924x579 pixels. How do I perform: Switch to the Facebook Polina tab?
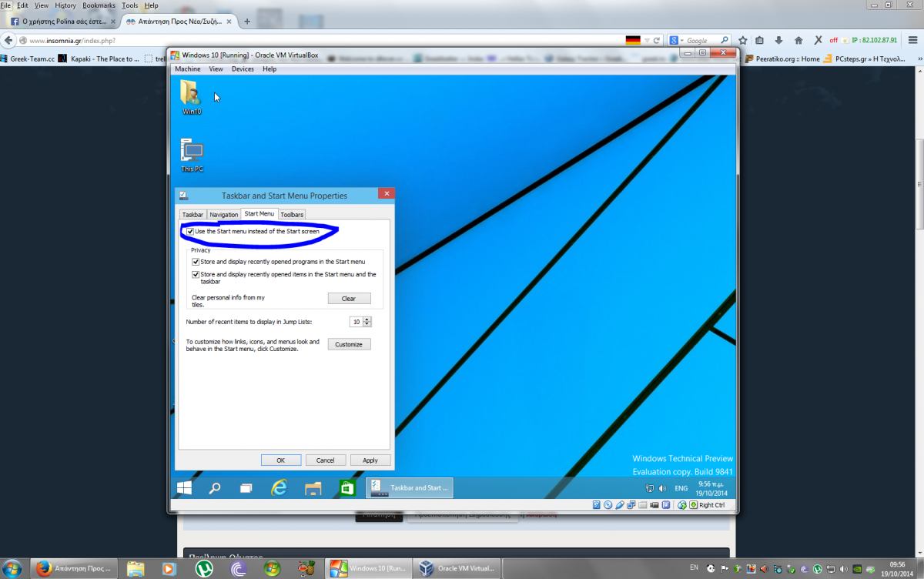63,22
